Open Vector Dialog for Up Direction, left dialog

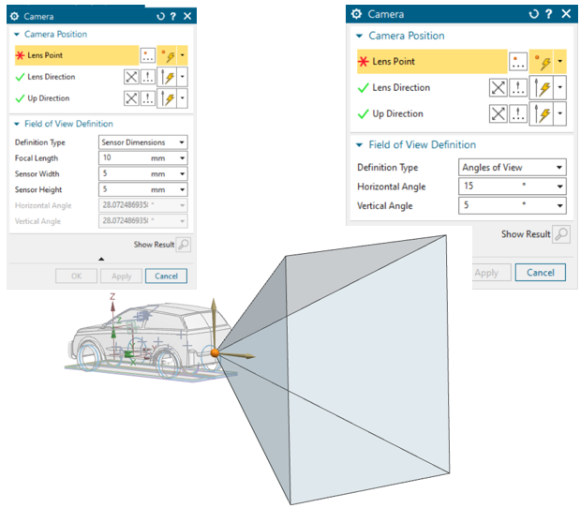pyautogui.click(x=148, y=98)
